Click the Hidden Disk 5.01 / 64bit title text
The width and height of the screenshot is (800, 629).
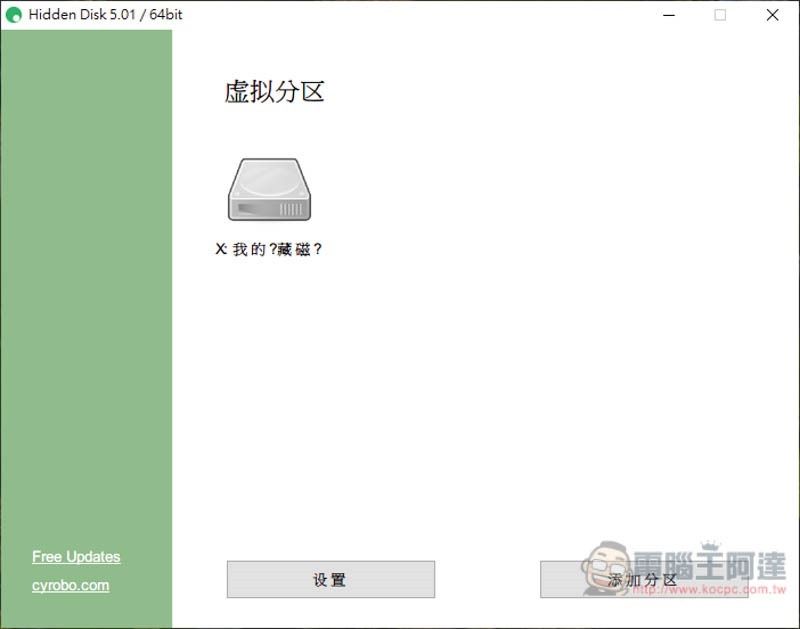point(105,14)
